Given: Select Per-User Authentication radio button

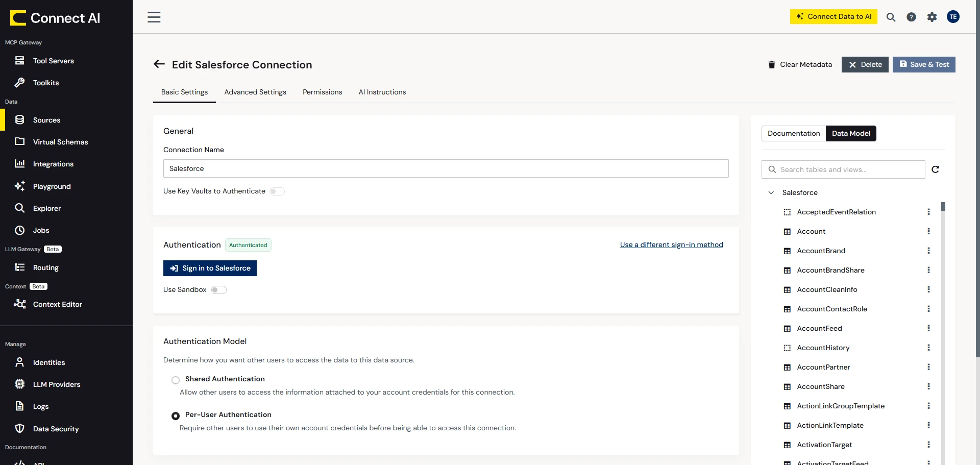Looking at the screenshot, I should [176, 415].
